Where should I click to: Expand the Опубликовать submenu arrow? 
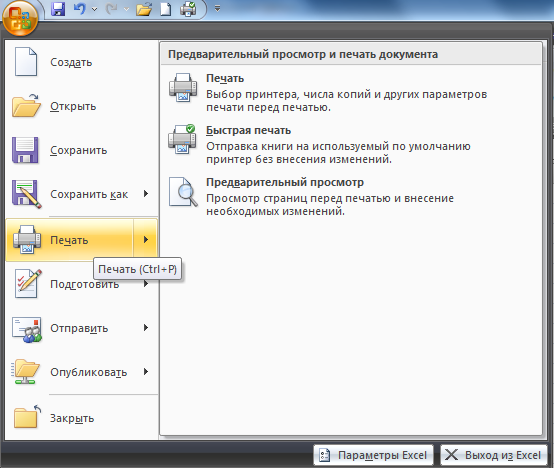point(146,372)
